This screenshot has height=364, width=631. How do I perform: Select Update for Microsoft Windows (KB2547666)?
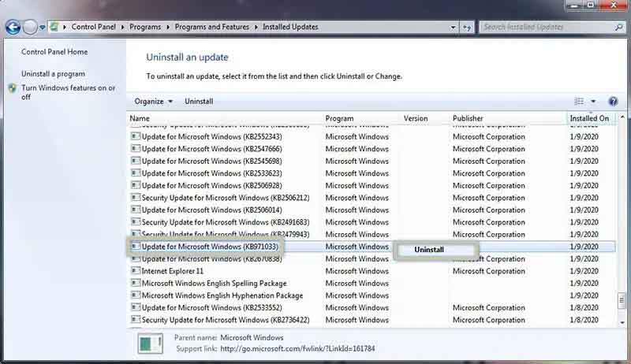pos(372,149)
